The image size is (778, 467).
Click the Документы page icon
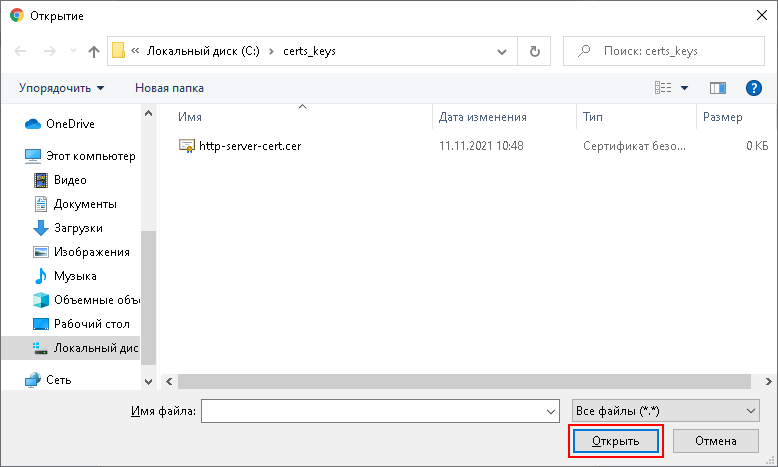click(41, 204)
